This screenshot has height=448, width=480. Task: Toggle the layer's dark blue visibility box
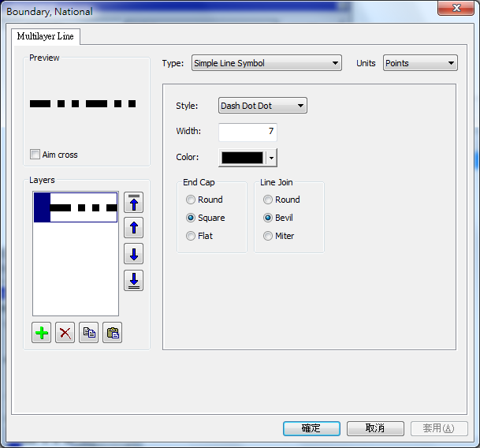click(42, 207)
